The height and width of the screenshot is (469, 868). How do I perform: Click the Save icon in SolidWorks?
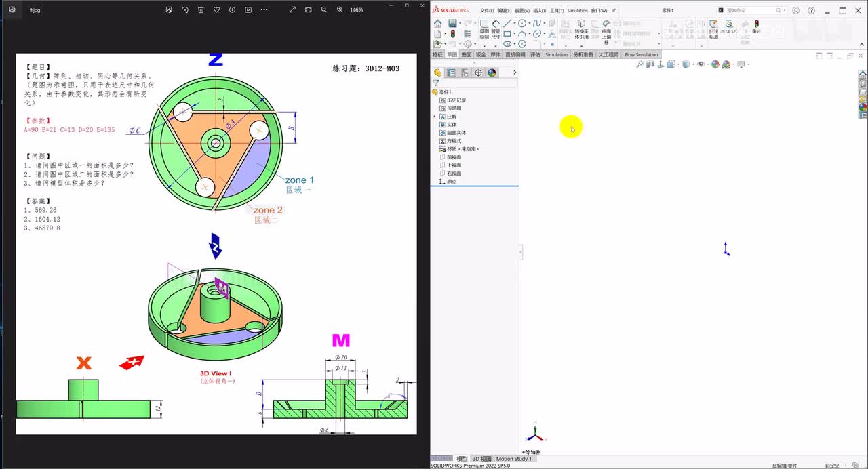(452, 24)
